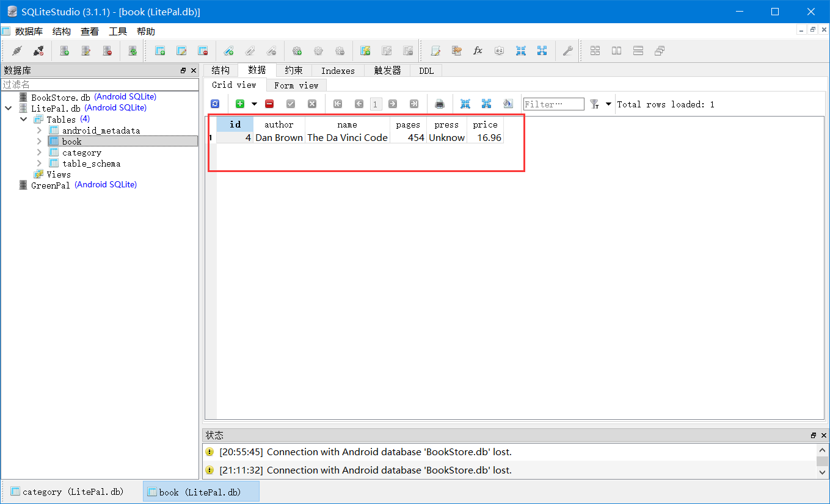This screenshot has width=830, height=504.
Task: Click the database name filter field
Action: click(x=100, y=84)
